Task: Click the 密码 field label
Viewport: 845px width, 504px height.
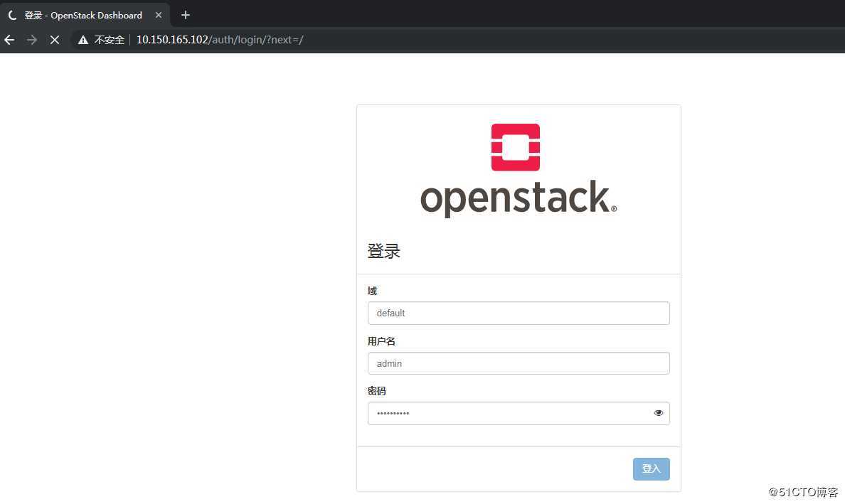Action: [x=377, y=391]
